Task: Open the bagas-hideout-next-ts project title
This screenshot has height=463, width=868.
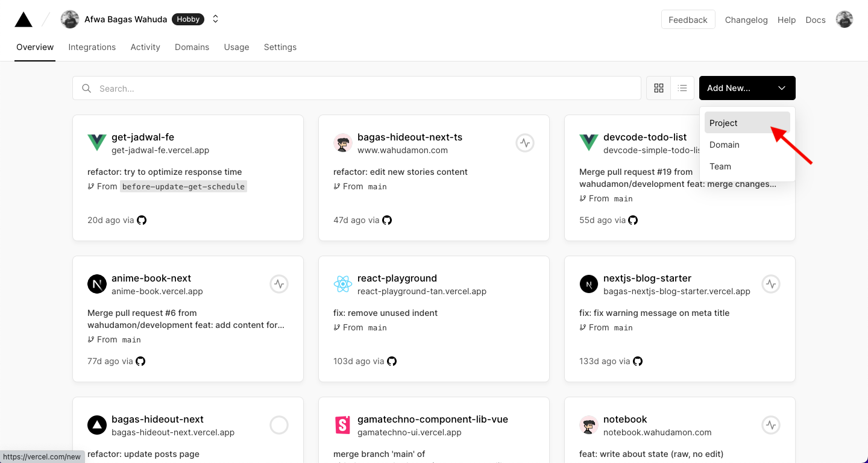Action: [410, 137]
